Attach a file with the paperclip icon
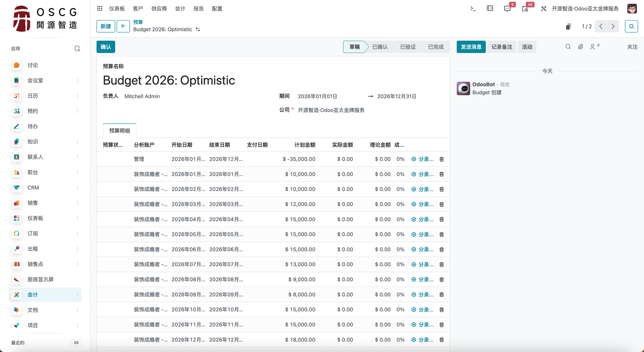The width and height of the screenshot is (644, 352). (580, 47)
